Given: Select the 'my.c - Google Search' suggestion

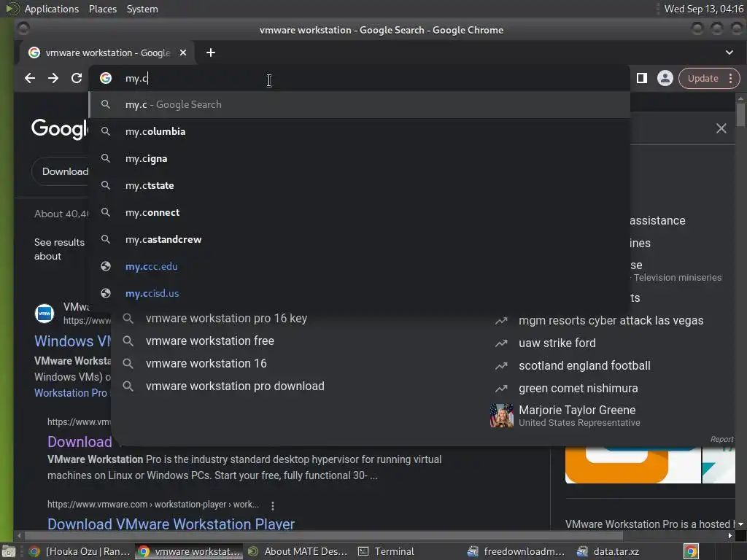Looking at the screenshot, I should (360, 105).
